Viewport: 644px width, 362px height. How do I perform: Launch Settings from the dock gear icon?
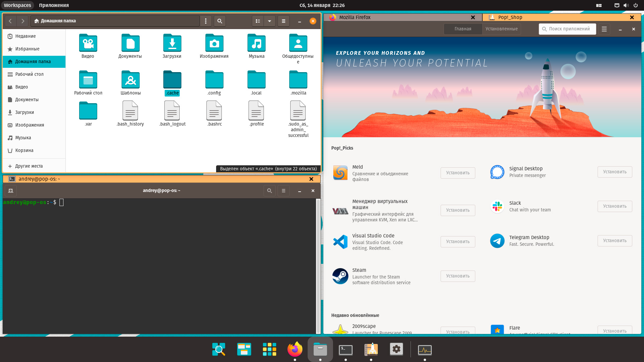396,349
